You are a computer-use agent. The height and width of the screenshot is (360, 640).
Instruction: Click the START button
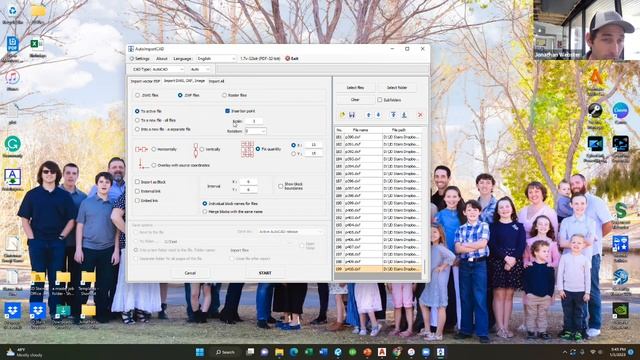point(265,273)
